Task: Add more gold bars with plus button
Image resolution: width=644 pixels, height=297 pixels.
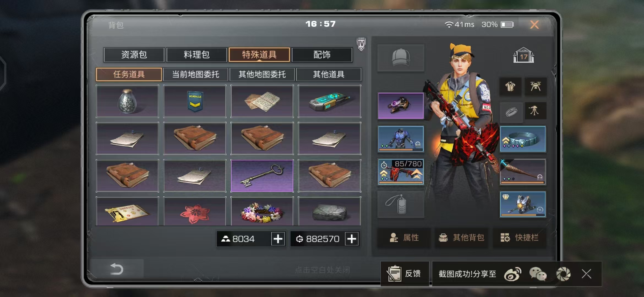Action: point(278,239)
